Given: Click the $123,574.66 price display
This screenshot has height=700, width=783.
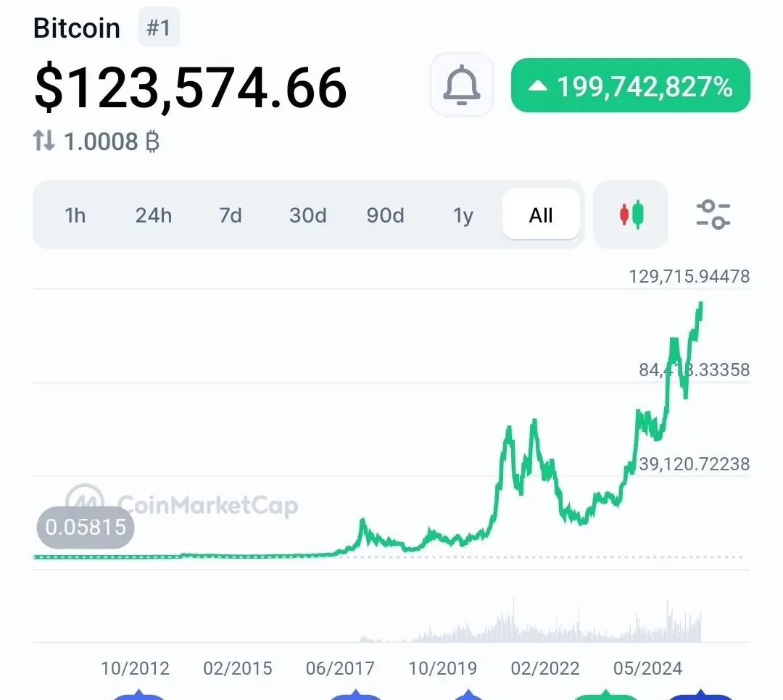Looking at the screenshot, I should [190, 88].
